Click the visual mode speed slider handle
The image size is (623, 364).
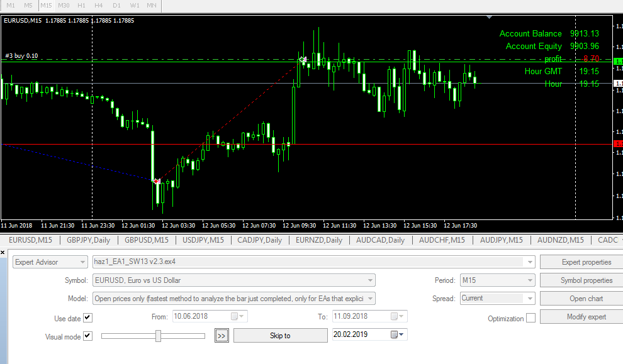point(159,336)
